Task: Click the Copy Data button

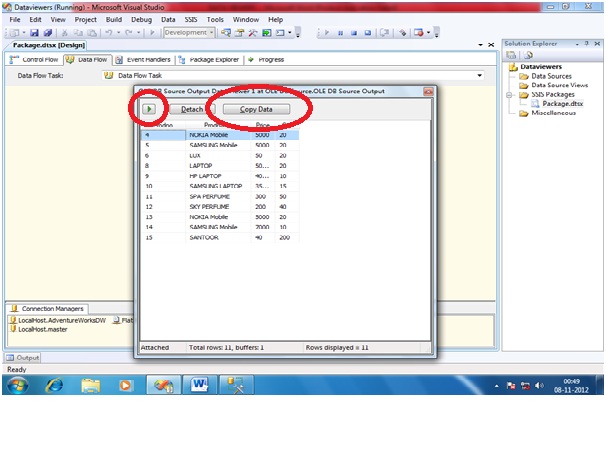Action: tap(264, 108)
